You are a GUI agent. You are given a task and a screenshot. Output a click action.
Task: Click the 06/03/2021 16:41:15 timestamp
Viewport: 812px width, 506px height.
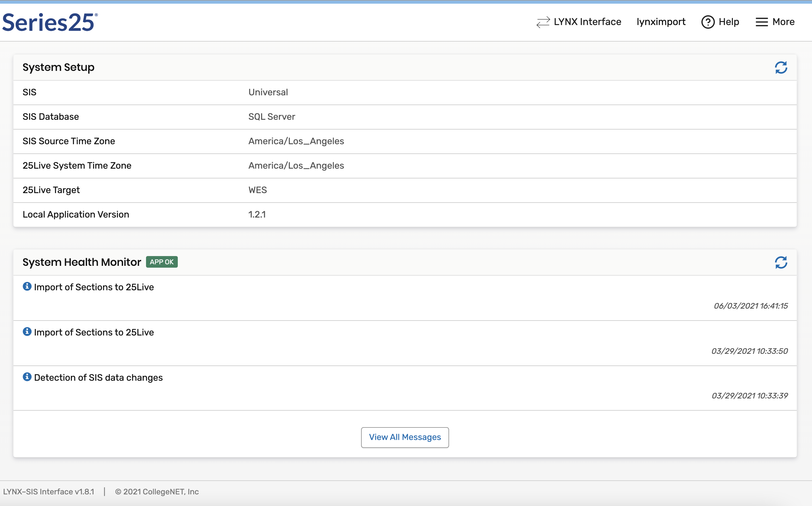750,306
